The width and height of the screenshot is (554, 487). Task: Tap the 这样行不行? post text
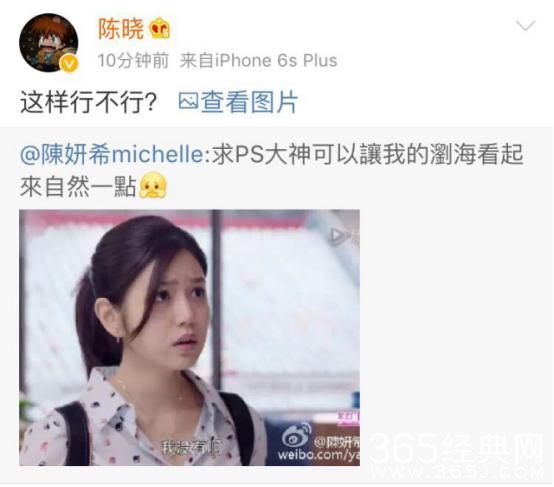[x=89, y=102]
